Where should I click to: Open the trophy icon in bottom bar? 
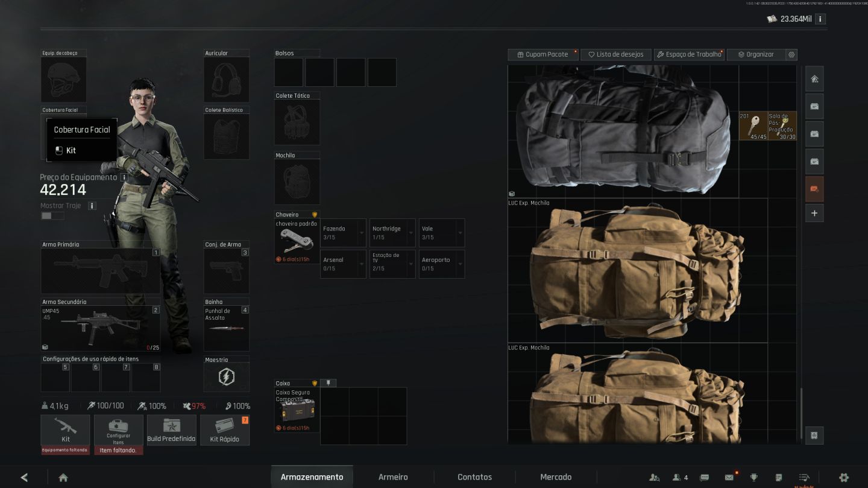[753, 477]
